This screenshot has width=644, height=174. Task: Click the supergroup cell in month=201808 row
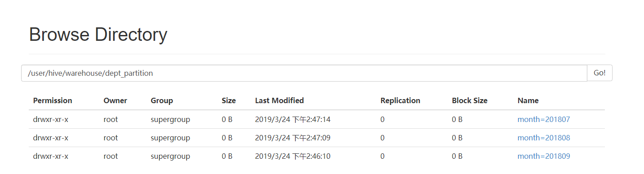(170, 138)
